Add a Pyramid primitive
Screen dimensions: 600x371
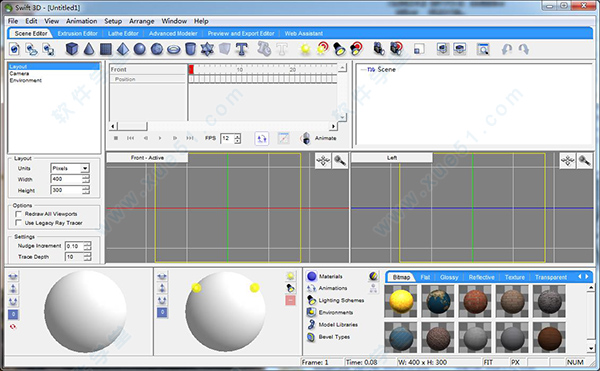point(123,49)
